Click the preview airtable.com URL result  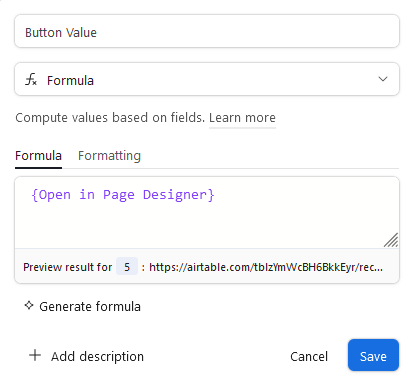click(x=266, y=267)
